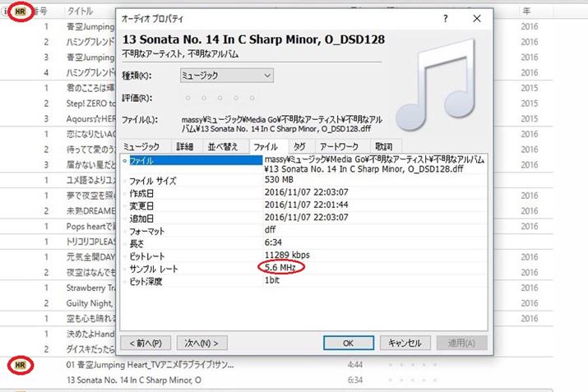Click the dialog file path after ファイル(L)
The height and width of the screenshot is (392, 588).
(281, 124)
